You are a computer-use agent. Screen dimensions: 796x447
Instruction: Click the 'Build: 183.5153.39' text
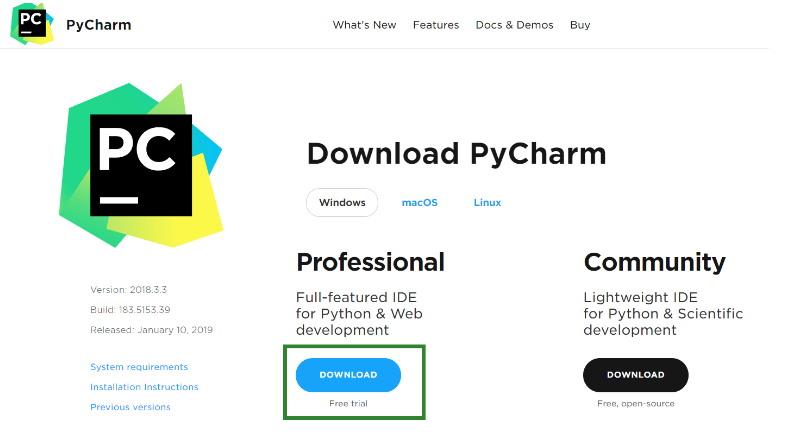[x=130, y=310]
